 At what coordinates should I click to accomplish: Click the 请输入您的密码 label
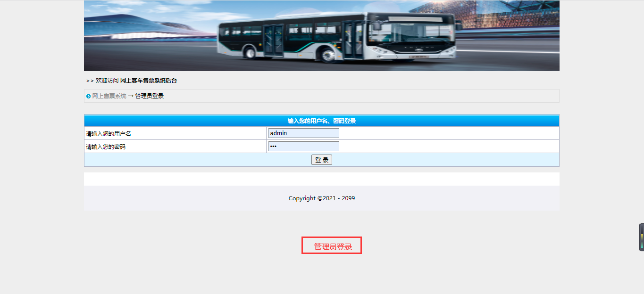[106, 147]
